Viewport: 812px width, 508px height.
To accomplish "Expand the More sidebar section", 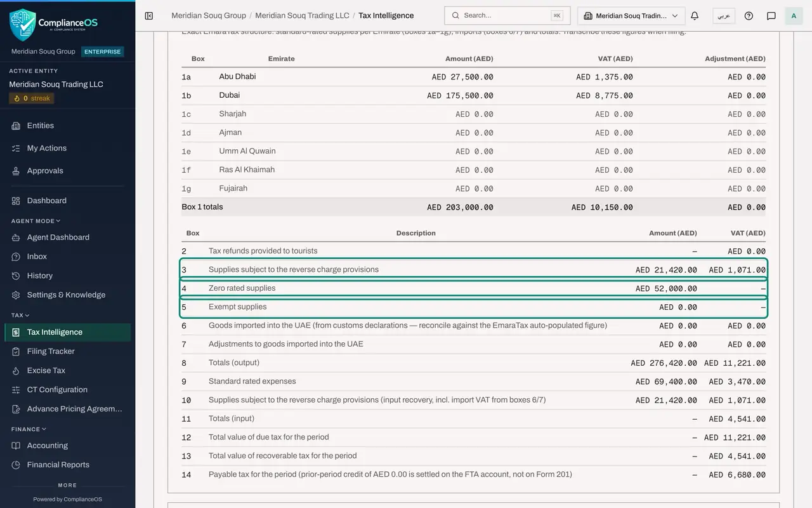I will [x=67, y=485].
